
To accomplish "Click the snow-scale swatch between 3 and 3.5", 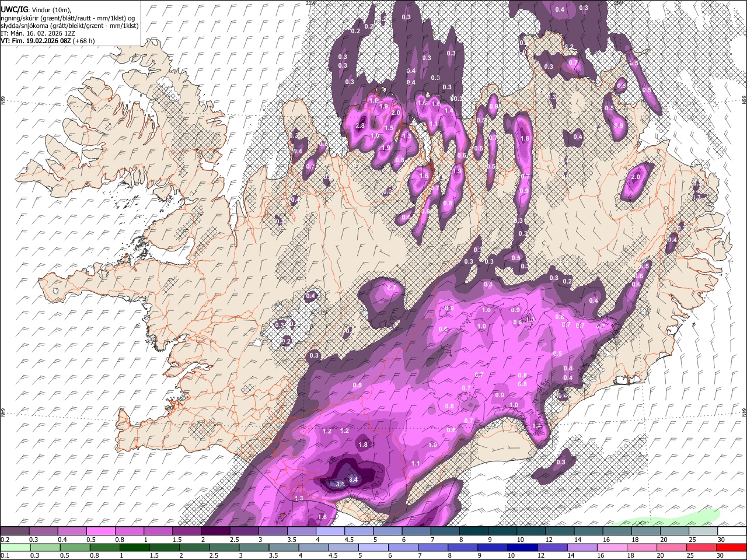I will click(273, 531).
